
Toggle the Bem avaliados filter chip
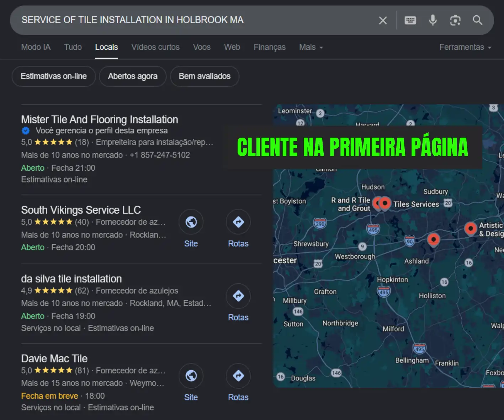pyautogui.click(x=205, y=76)
